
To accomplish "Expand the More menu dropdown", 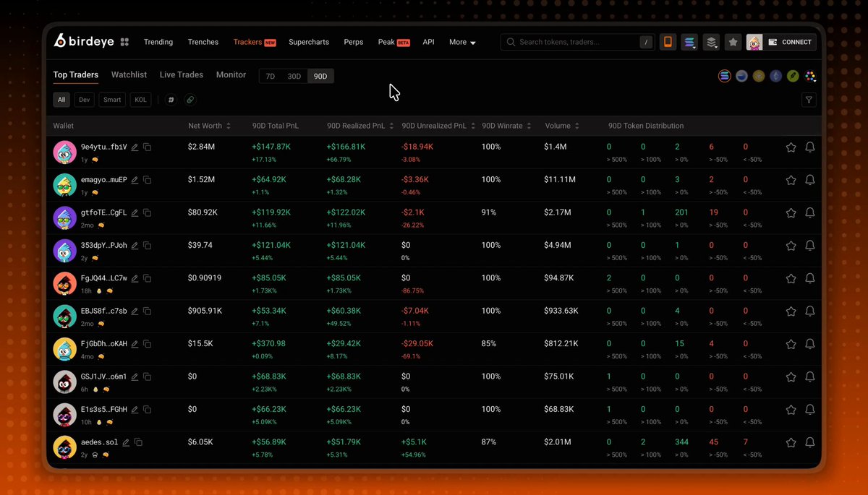I will 462,42.
